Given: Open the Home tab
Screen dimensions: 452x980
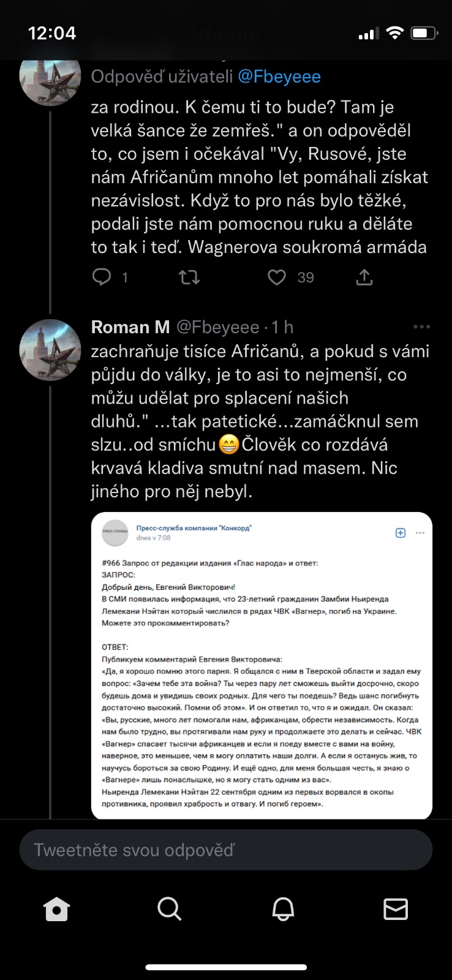Looking at the screenshot, I should point(56,910).
